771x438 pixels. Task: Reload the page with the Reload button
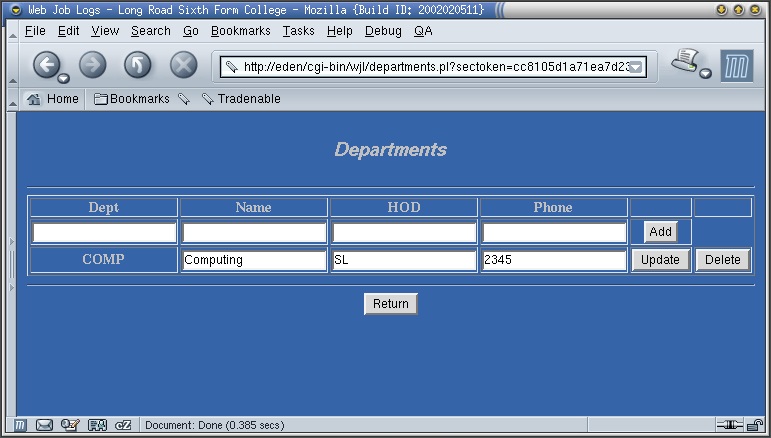tap(137, 64)
